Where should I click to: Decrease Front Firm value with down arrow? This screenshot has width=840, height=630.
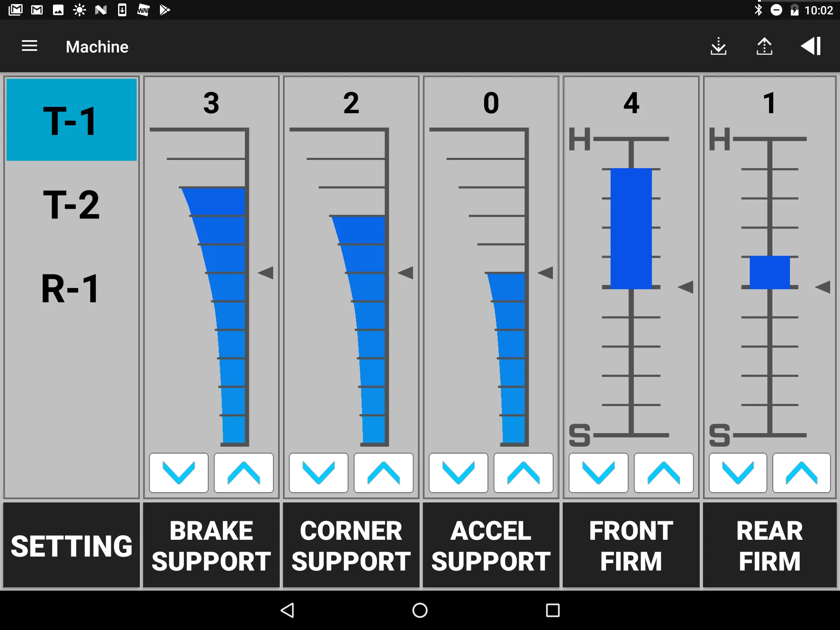point(598,473)
